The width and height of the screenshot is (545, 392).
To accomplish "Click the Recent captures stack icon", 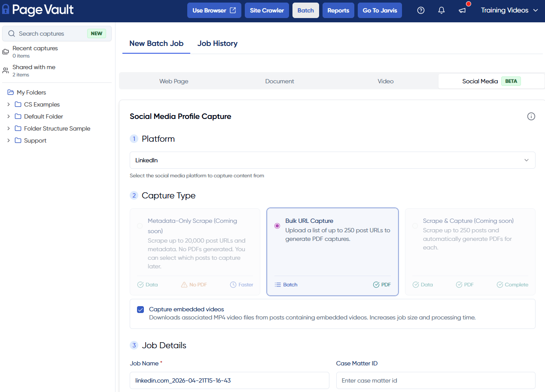I will 6,52.
